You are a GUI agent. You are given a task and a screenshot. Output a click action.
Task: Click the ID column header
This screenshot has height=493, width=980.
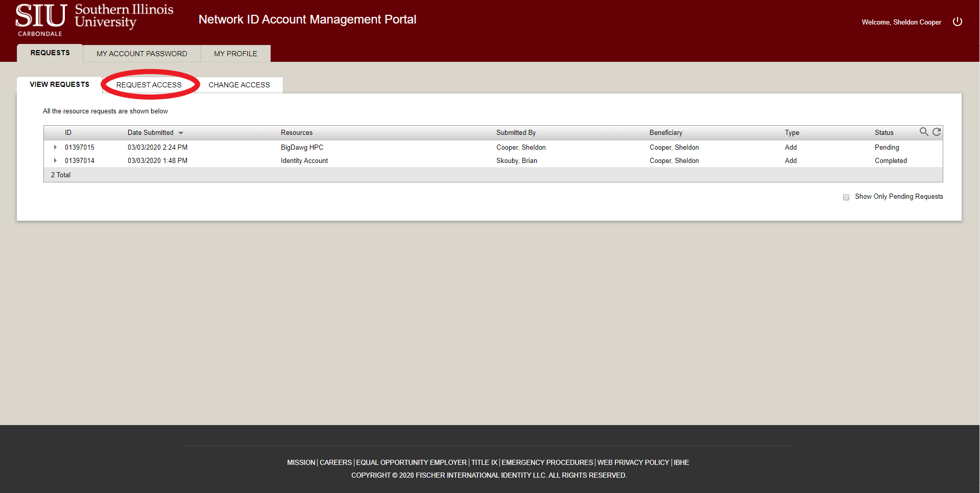(x=68, y=133)
